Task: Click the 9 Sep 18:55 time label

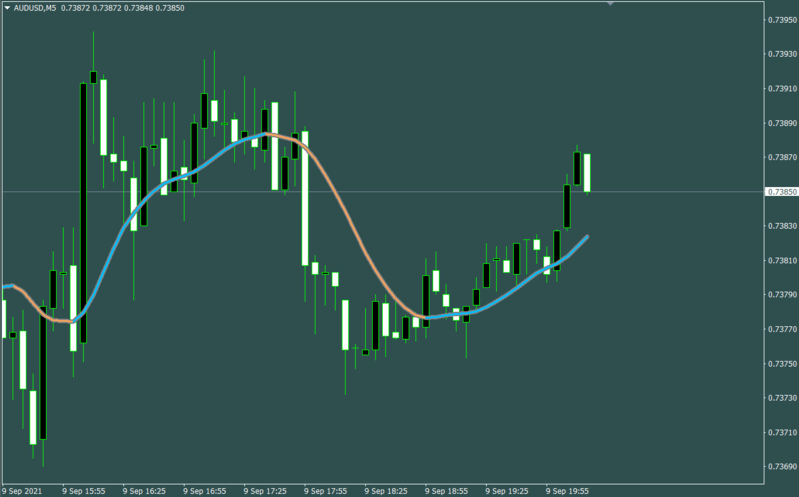Action: coord(446,491)
